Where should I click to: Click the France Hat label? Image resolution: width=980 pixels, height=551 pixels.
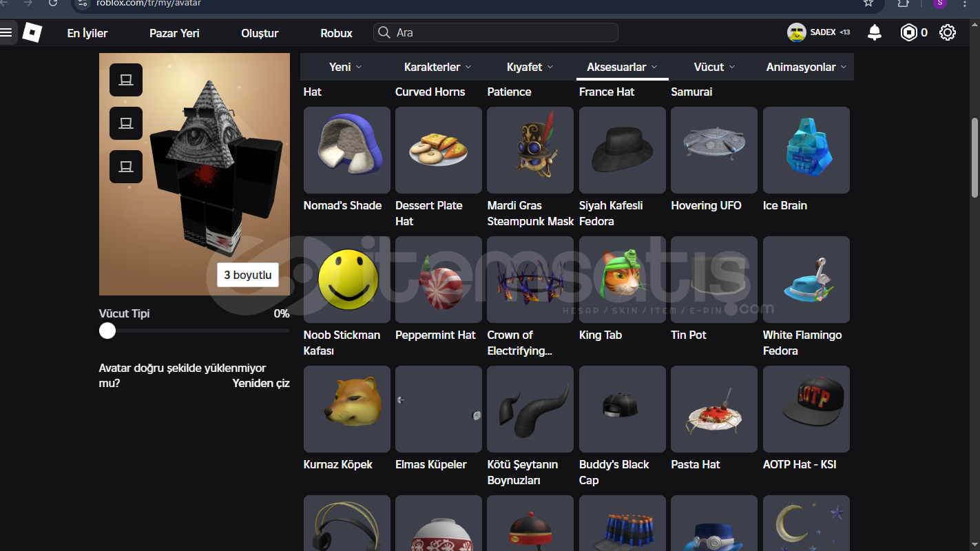tap(607, 92)
